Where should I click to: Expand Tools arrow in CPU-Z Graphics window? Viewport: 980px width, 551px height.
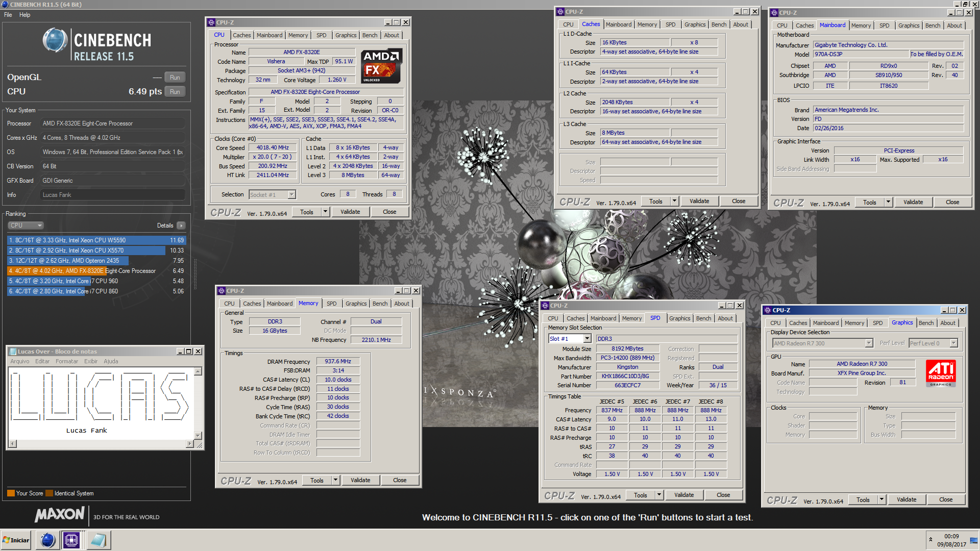click(881, 500)
